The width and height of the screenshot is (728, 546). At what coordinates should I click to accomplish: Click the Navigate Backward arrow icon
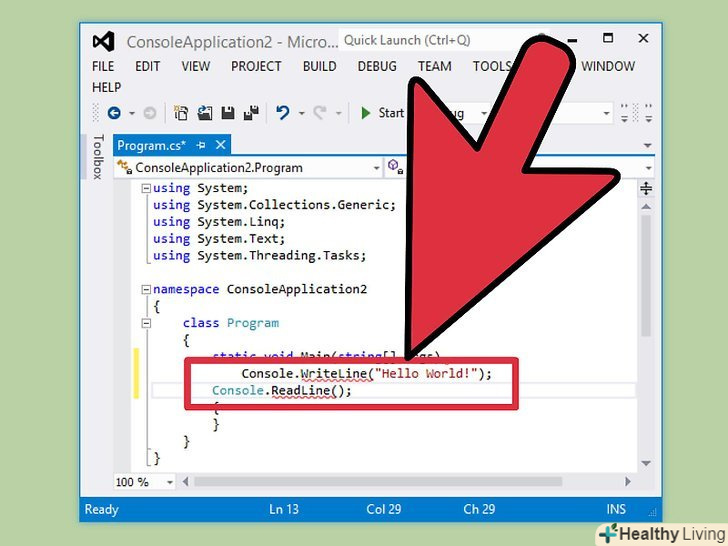tap(114, 113)
